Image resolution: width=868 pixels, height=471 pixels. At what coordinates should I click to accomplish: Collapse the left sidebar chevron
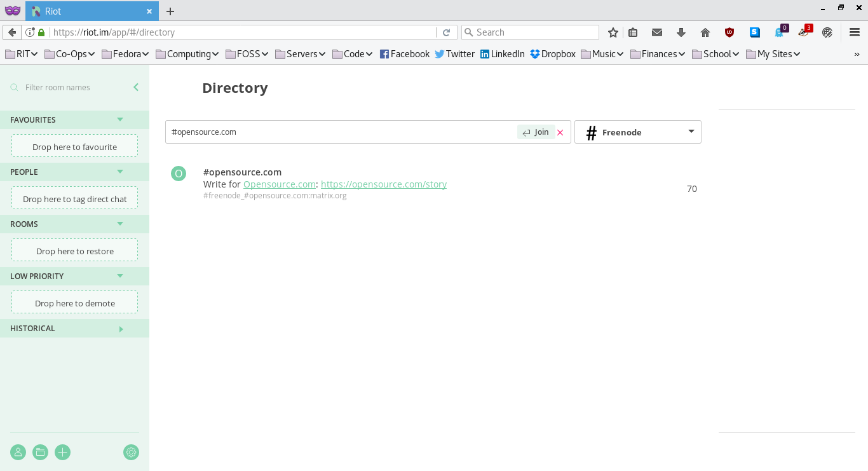[x=136, y=87]
